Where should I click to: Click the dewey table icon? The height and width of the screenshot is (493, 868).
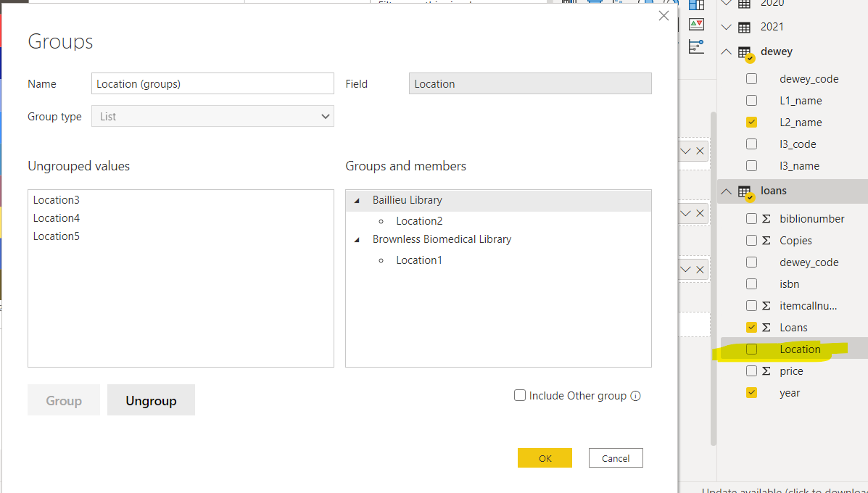[745, 52]
